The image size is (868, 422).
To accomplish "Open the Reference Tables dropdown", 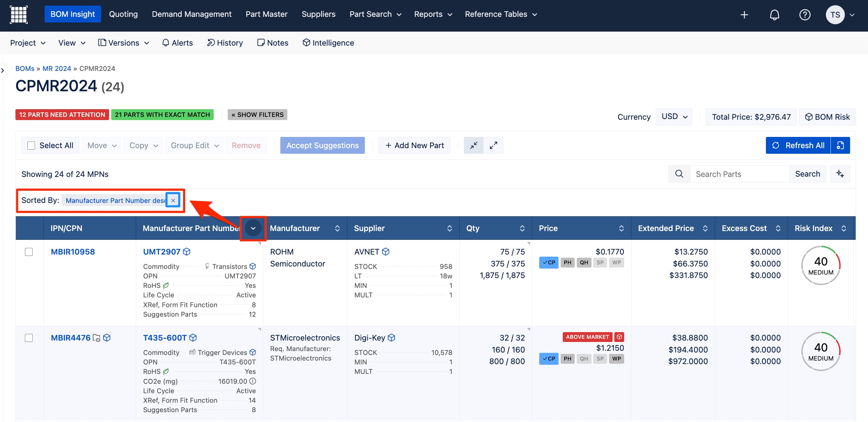I will point(501,14).
